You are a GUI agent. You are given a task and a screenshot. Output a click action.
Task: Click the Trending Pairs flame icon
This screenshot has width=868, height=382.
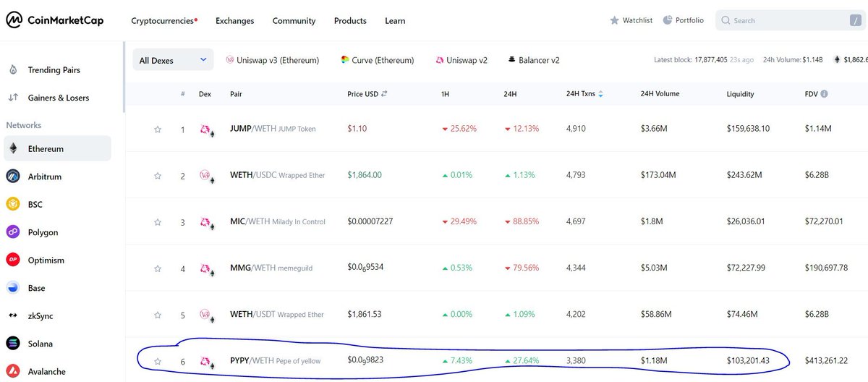point(13,70)
